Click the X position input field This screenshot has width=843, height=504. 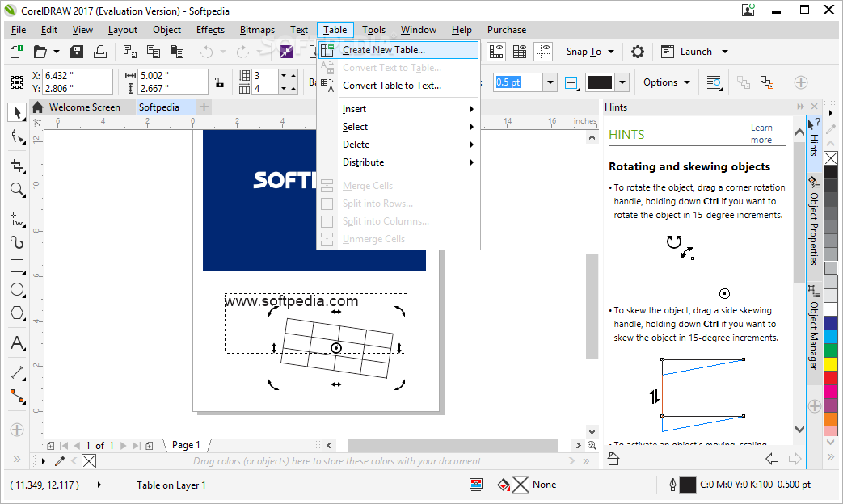(78, 76)
